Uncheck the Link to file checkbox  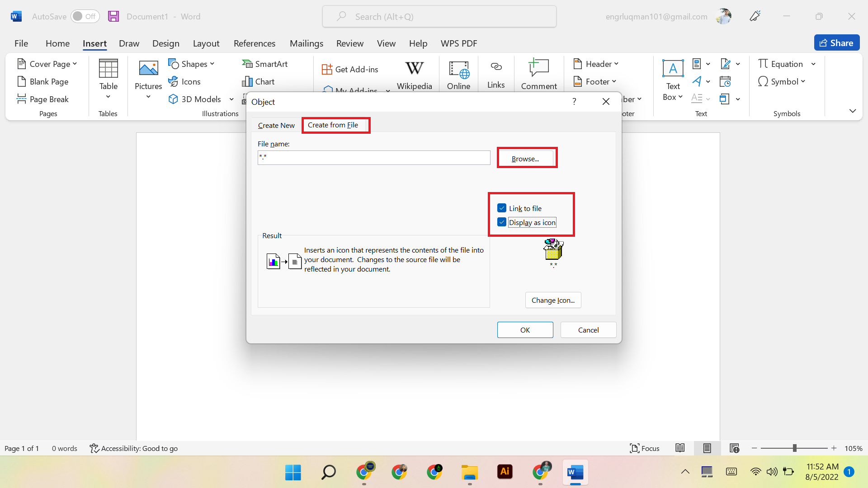[x=502, y=208]
